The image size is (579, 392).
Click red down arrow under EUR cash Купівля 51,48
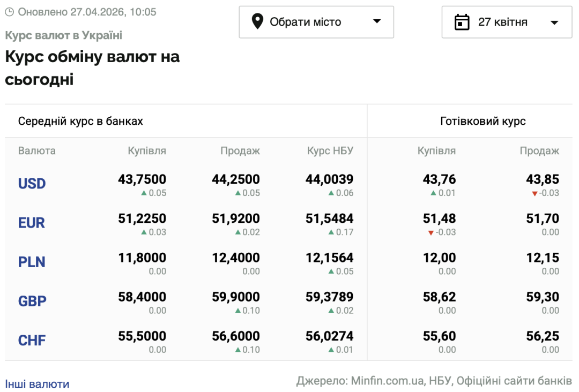point(431,232)
